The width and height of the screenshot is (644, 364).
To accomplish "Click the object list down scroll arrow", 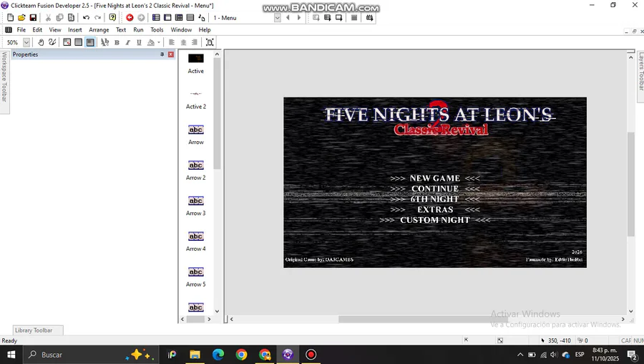I will (x=217, y=312).
